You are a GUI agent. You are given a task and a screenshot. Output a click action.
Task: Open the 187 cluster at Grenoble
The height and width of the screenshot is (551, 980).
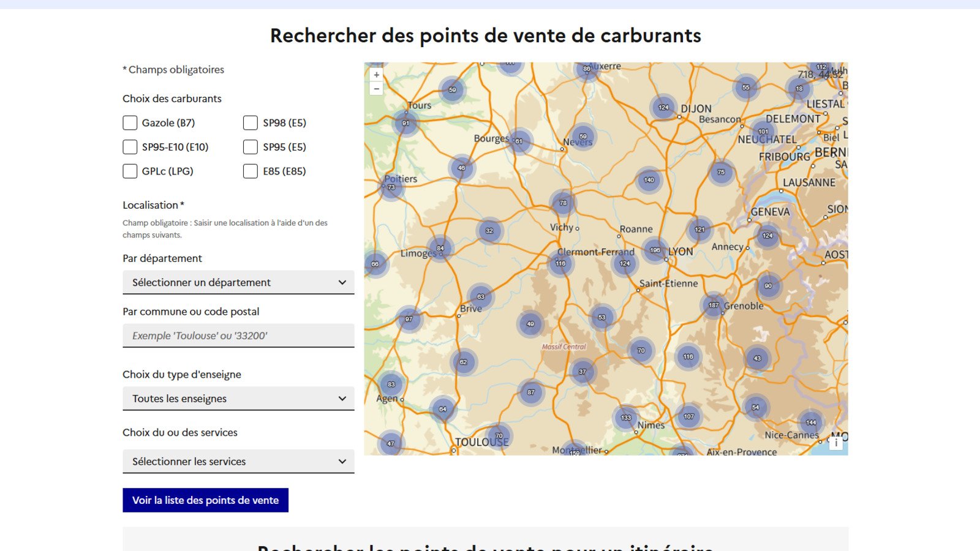tap(714, 305)
